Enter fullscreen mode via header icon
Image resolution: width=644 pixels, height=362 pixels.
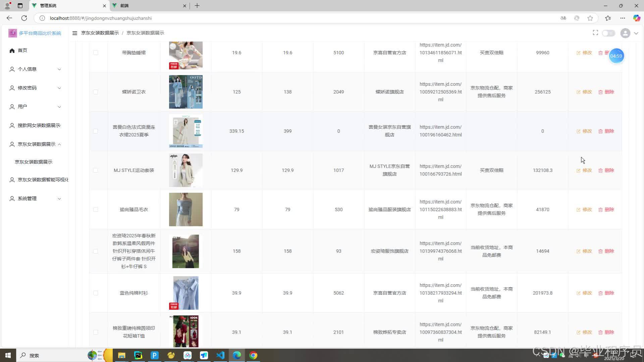(595, 33)
